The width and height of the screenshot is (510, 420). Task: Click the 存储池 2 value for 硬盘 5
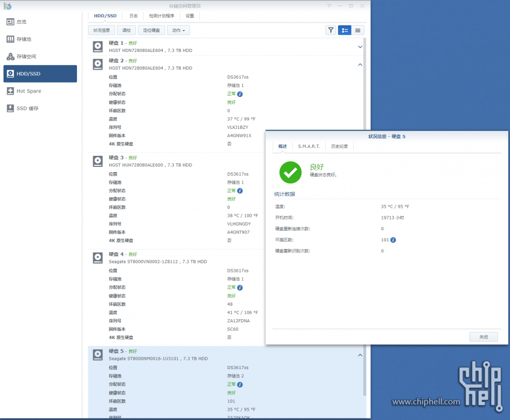(235, 376)
